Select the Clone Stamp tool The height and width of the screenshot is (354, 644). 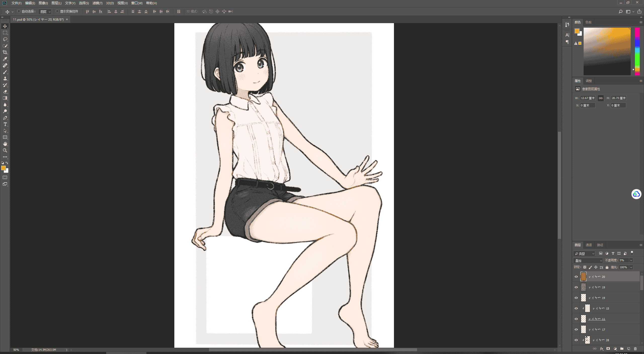point(5,78)
